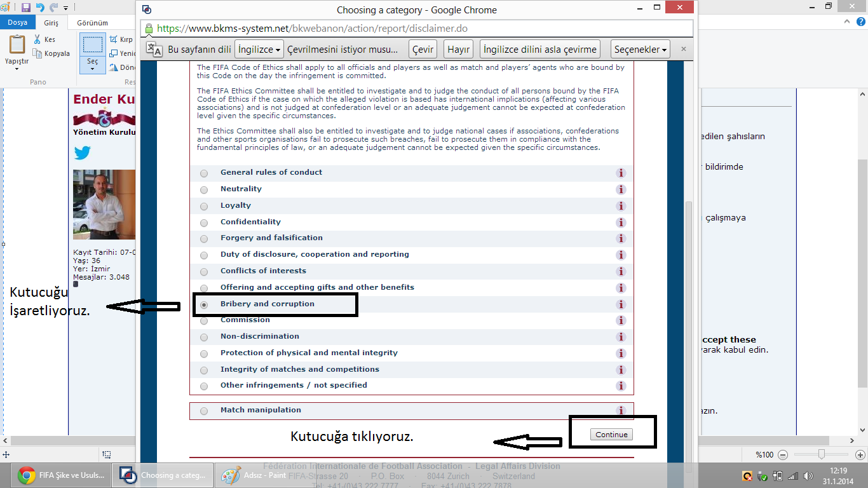The width and height of the screenshot is (868, 488).
Task: Click the info icon for General rules of conduct
Action: pos(621,173)
